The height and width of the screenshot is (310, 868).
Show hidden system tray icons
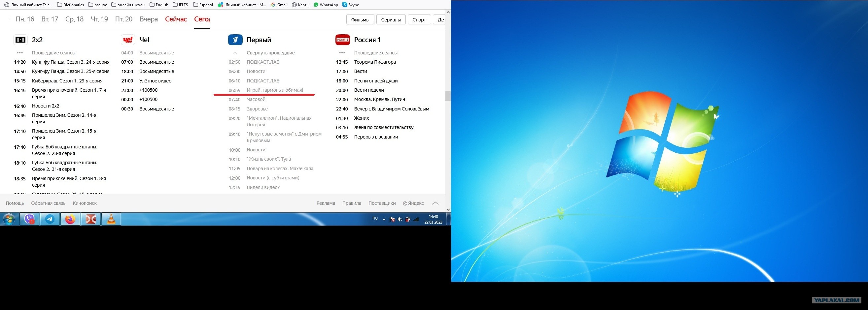tap(384, 219)
